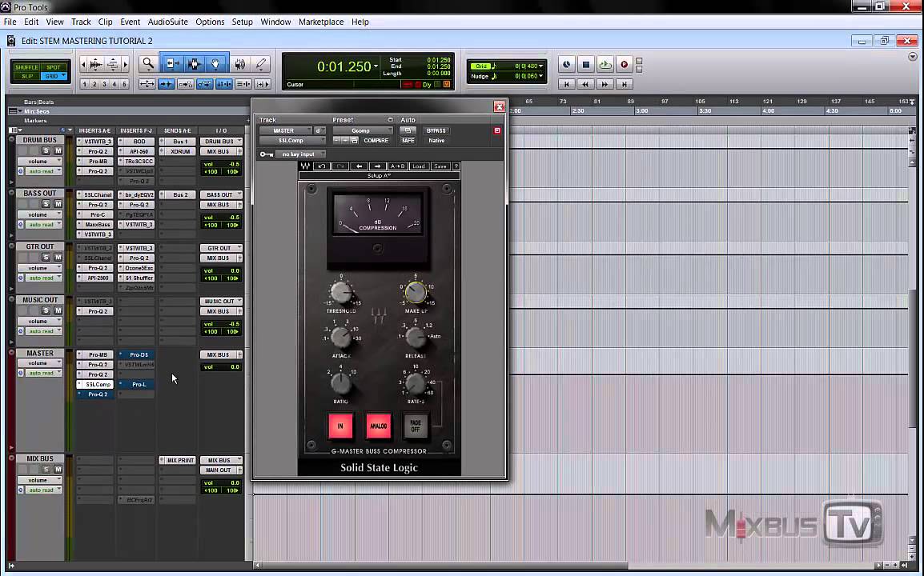This screenshot has height=576, width=924.
Task: Solo the DRUM BUS track
Action: pos(46,150)
